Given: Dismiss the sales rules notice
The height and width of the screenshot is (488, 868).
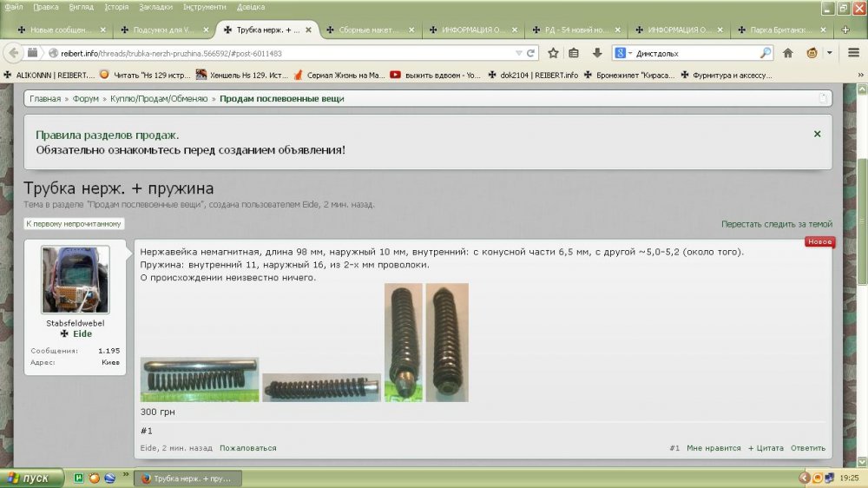Looking at the screenshot, I should click(817, 134).
